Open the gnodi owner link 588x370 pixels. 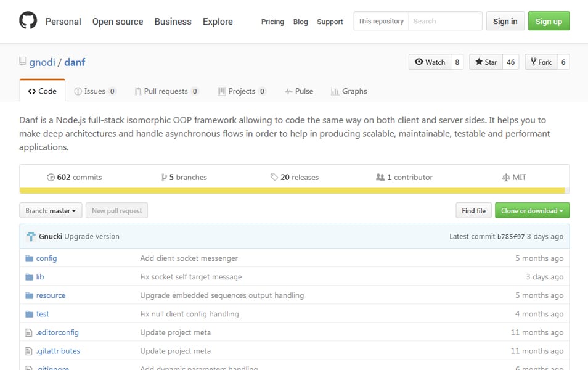click(42, 62)
